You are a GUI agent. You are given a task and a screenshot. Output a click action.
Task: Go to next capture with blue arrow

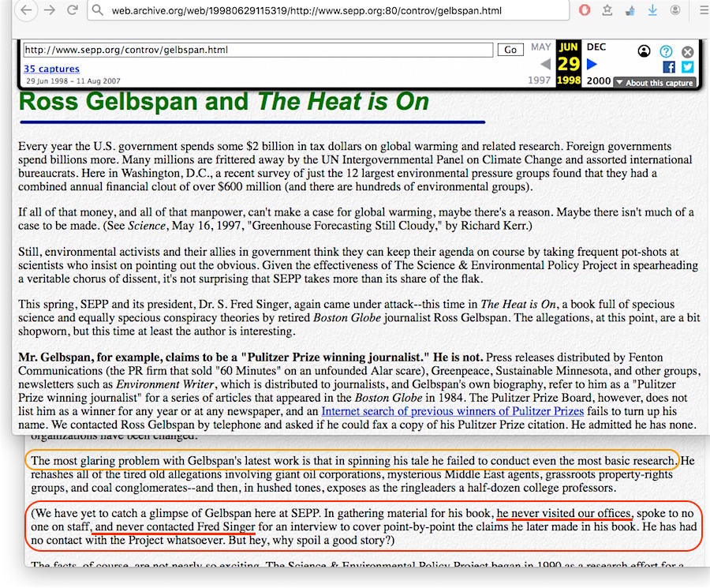click(593, 64)
